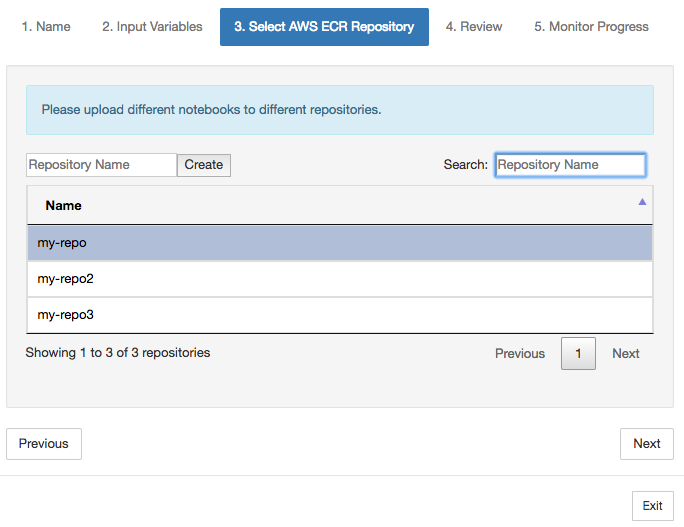Pick the my-repo3 repository row
The height and width of the screenshot is (527, 684).
[339, 315]
